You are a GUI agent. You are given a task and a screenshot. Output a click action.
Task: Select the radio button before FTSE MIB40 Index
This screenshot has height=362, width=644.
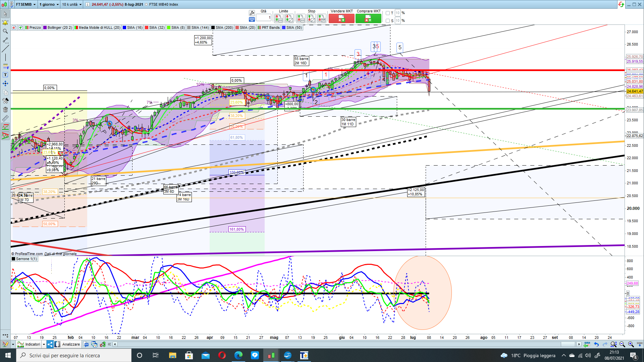click(146, 4)
